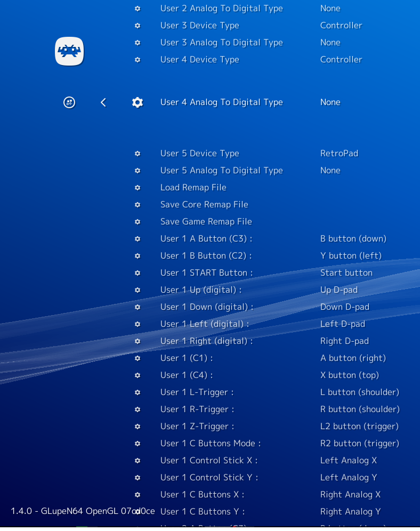Select Save Core Remap File option
This screenshot has height=531, width=420.
click(204, 205)
